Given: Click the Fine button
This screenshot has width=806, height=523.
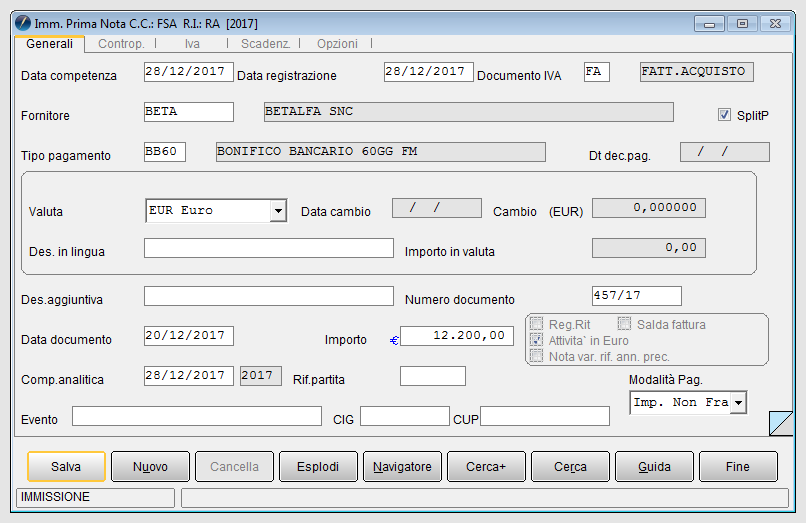Looking at the screenshot, I should (x=738, y=466).
